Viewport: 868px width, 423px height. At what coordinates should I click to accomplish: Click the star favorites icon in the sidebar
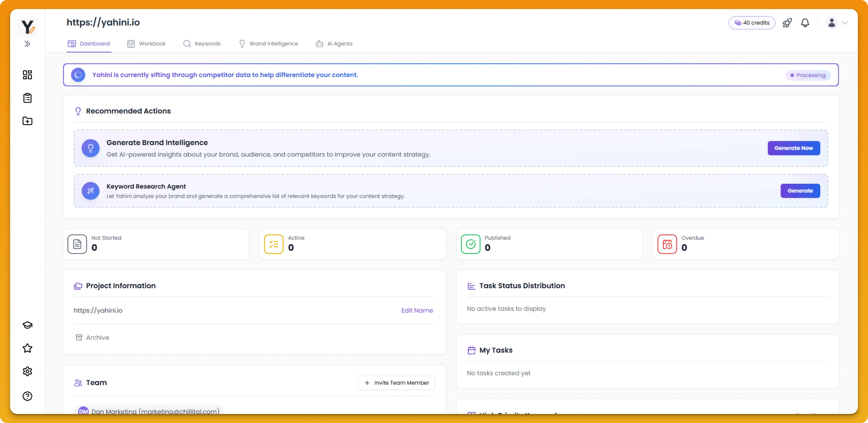[x=27, y=348]
